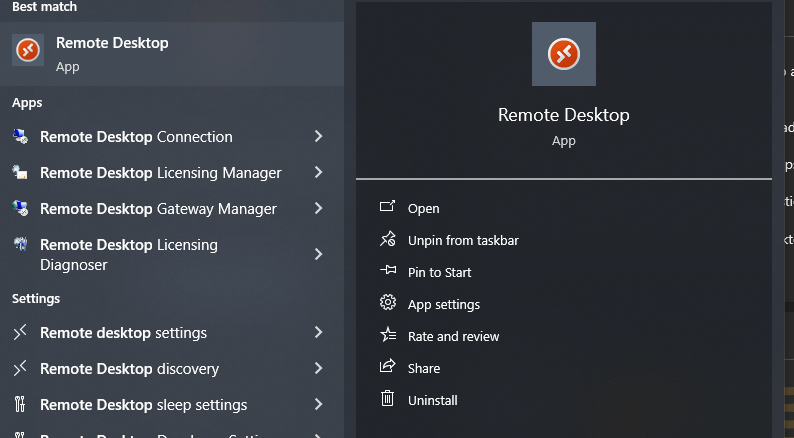
Task: Click the Settings section header
Action: coord(36,298)
